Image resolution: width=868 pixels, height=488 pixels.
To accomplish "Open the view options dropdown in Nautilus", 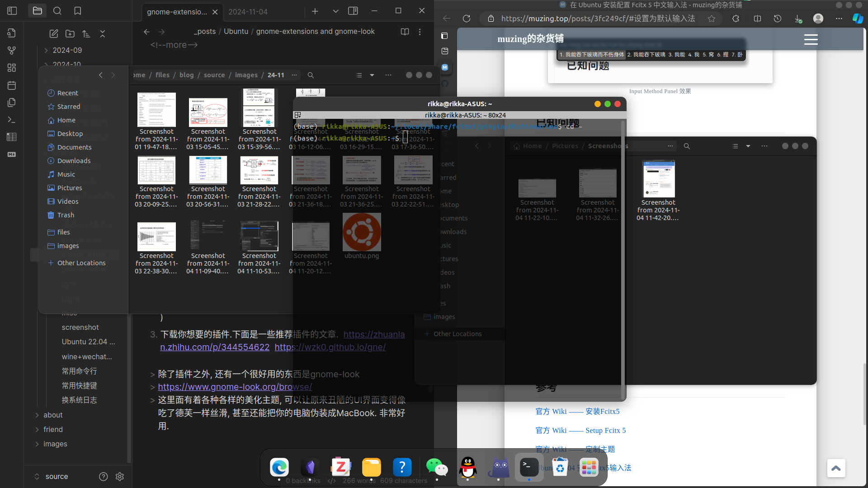I will [x=372, y=75].
